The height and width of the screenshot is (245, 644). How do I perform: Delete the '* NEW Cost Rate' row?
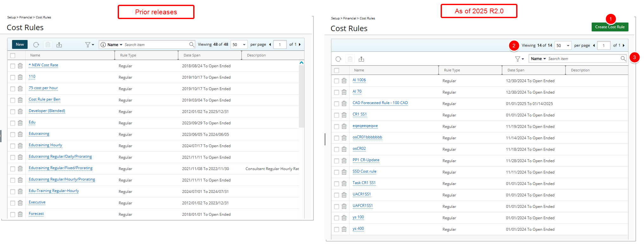click(20, 66)
